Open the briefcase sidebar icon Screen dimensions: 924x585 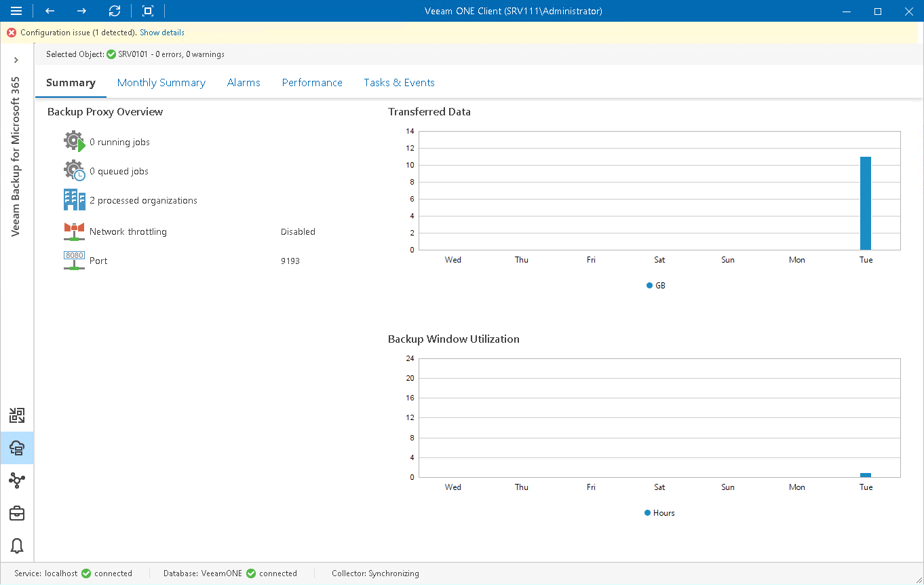click(17, 513)
